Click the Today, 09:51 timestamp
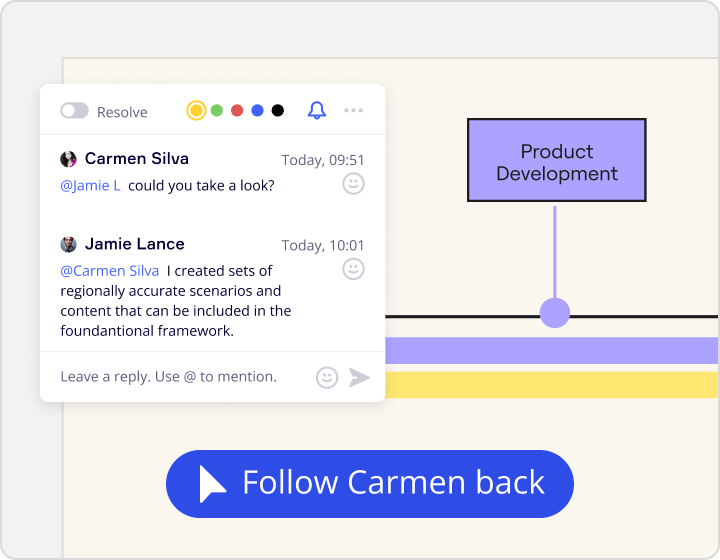This screenshot has width=720, height=560. click(322, 160)
